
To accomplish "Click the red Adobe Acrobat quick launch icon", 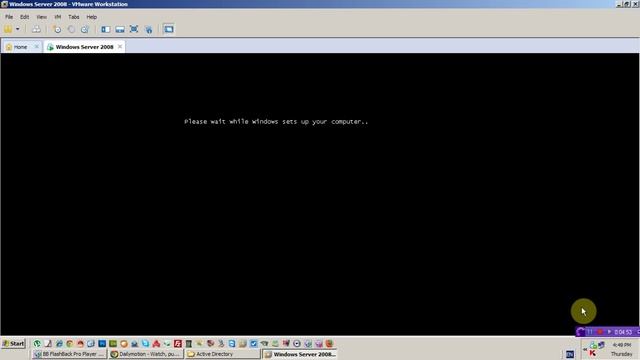I will [156, 344].
